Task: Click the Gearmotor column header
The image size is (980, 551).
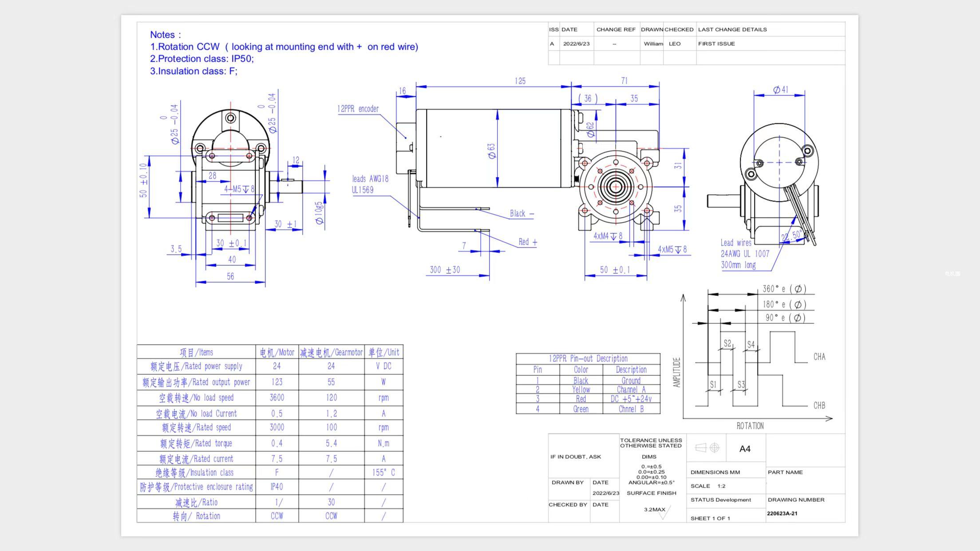Action: pyautogui.click(x=331, y=352)
